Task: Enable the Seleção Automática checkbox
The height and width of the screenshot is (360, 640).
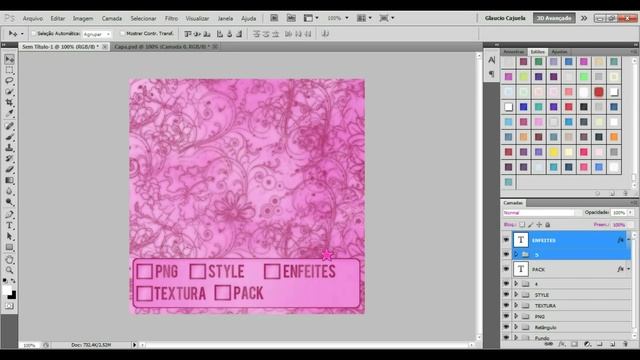Action: coord(34,33)
